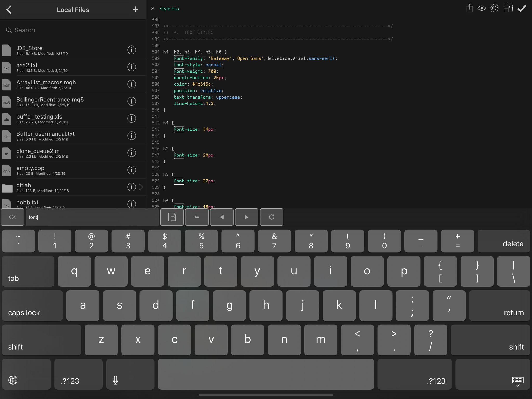Tap the return key

click(500, 306)
